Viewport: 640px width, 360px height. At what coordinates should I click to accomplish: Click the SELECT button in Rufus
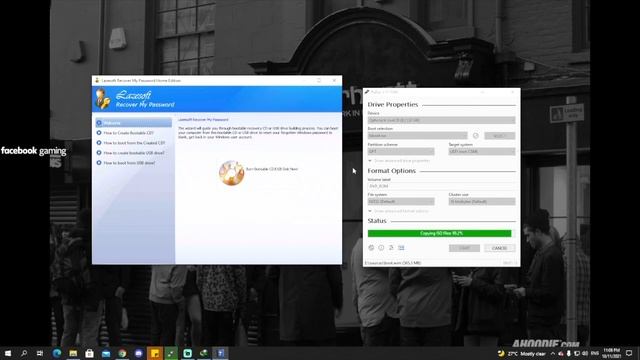[x=500, y=136]
